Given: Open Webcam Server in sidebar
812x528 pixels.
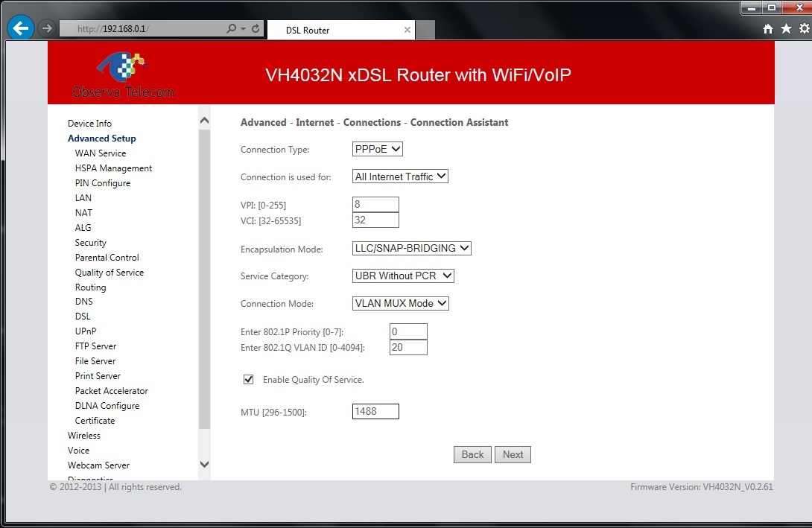Looking at the screenshot, I should 98,465.
